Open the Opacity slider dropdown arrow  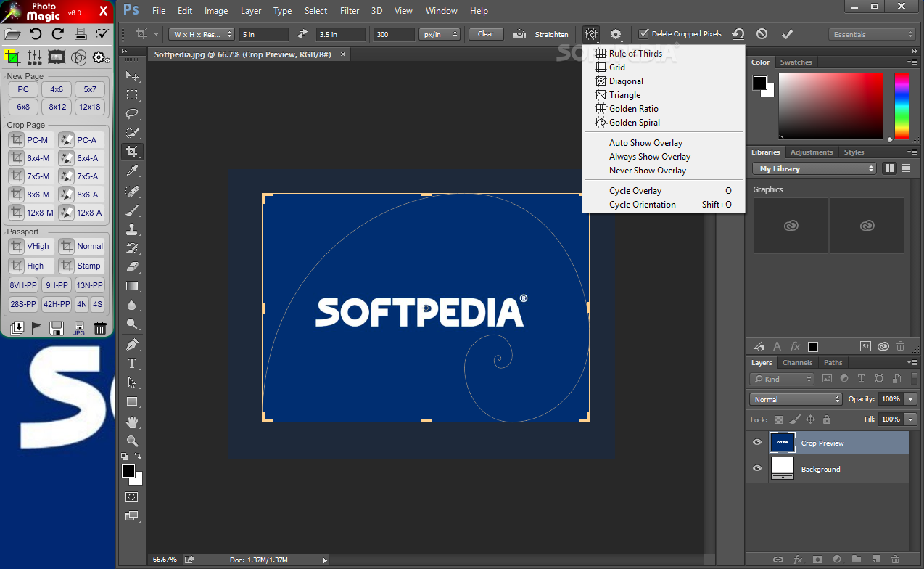point(910,399)
